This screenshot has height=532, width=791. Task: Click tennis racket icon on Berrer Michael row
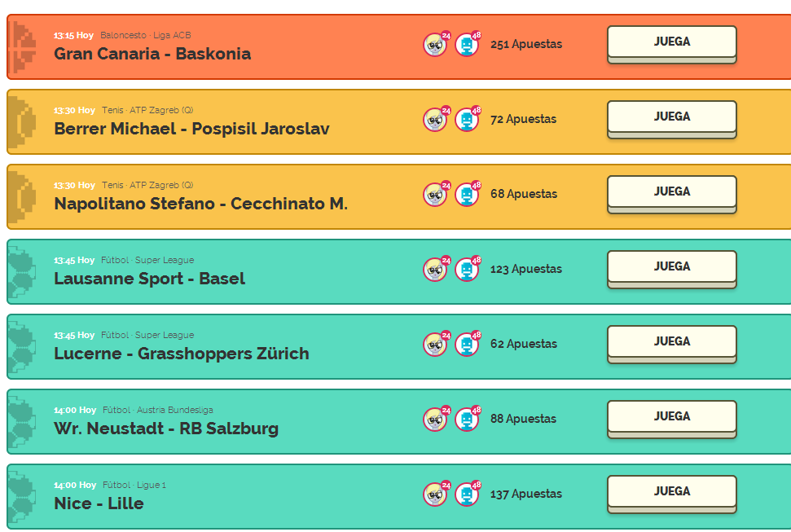[x=24, y=122]
